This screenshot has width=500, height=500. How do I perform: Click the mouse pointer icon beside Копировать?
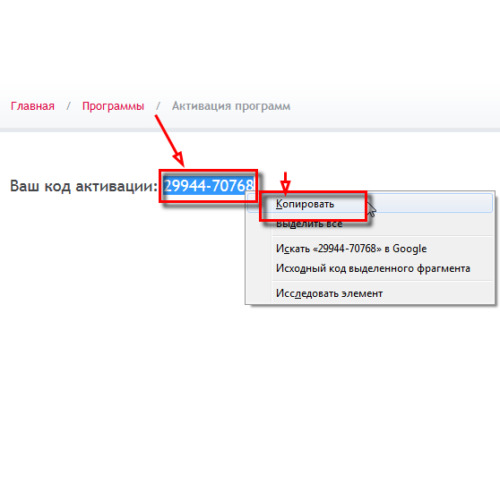point(371,209)
